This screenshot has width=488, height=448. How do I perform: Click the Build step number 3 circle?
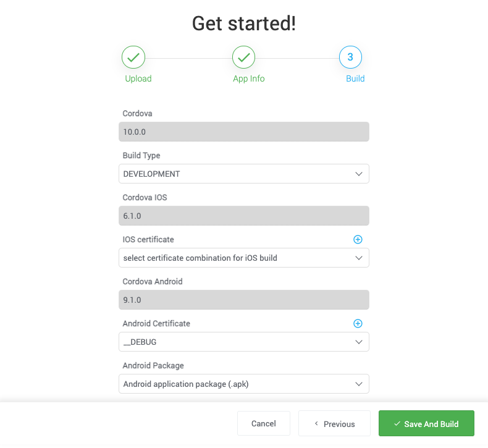[x=350, y=57]
